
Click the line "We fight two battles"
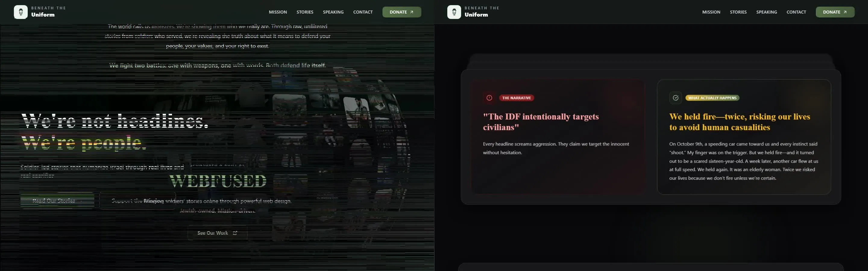[x=217, y=65]
